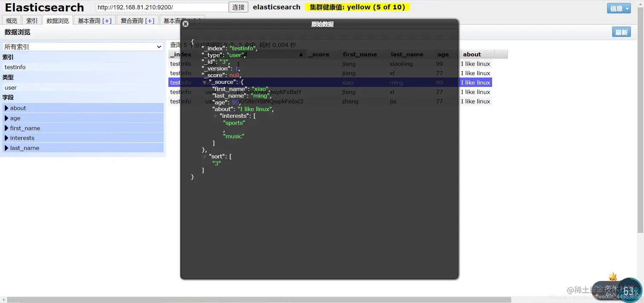Sort table by last_name column header

point(407,54)
